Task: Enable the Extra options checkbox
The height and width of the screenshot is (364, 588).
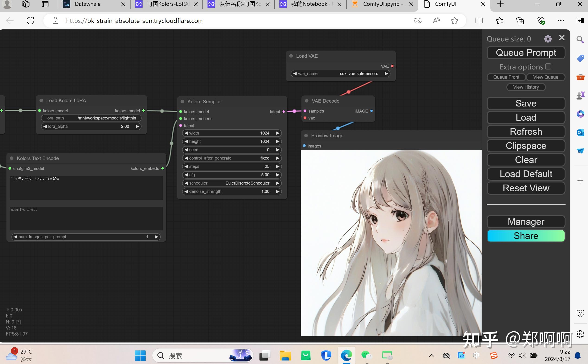Action: point(548,66)
